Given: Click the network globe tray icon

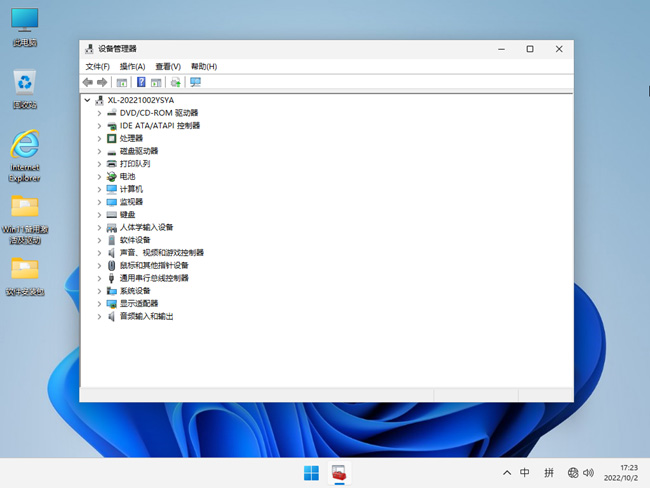Looking at the screenshot, I should (573, 473).
